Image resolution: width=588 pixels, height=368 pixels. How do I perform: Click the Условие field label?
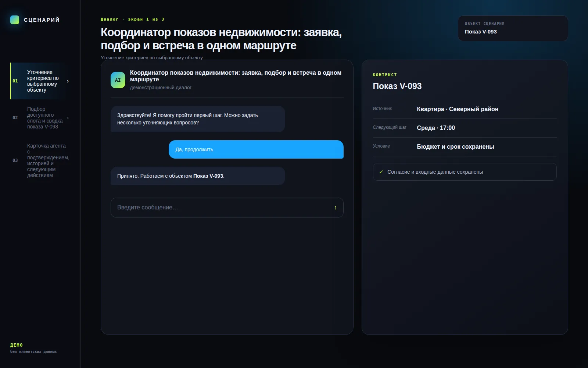(381, 146)
